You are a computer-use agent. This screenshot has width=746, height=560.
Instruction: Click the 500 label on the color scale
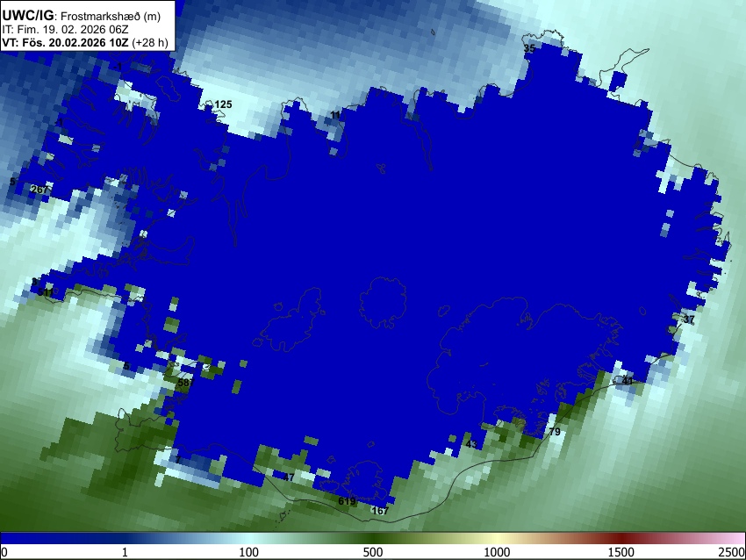point(372,552)
